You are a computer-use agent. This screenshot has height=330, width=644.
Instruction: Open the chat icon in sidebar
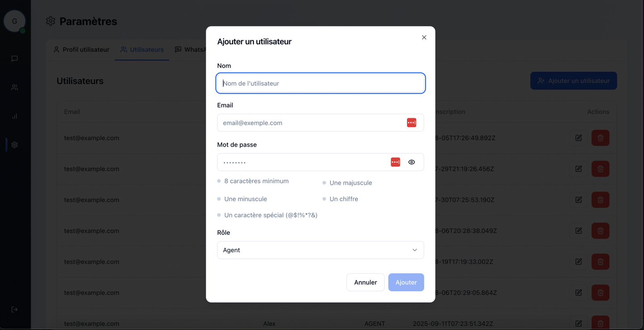click(14, 59)
